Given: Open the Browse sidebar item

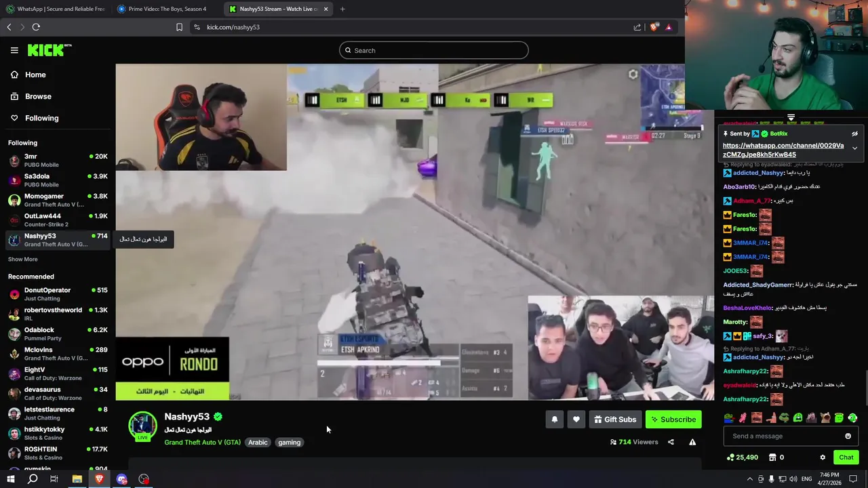Looking at the screenshot, I should pos(38,96).
